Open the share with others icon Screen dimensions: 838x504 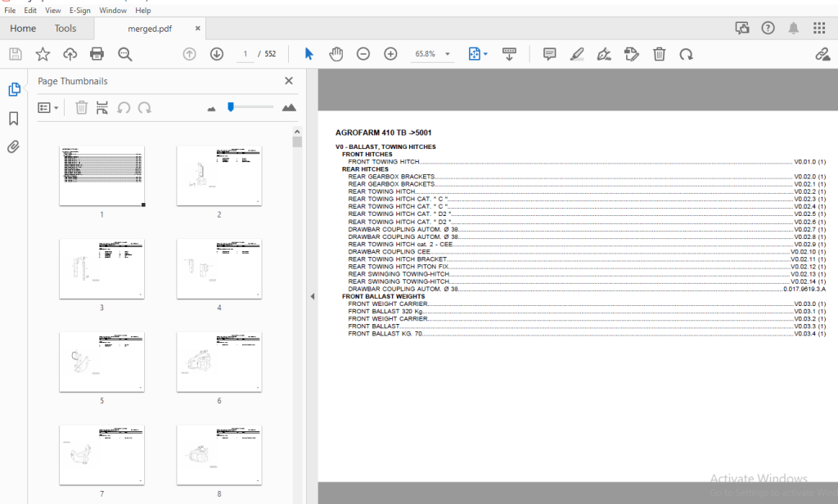coord(742,29)
